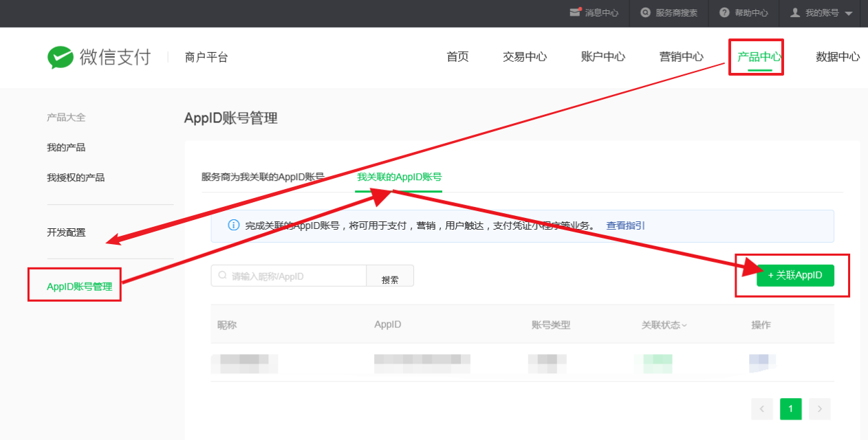The width and height of the screenshot is (868, 440).
Task: Click the service provider search icon
Action: coord(645,12)
